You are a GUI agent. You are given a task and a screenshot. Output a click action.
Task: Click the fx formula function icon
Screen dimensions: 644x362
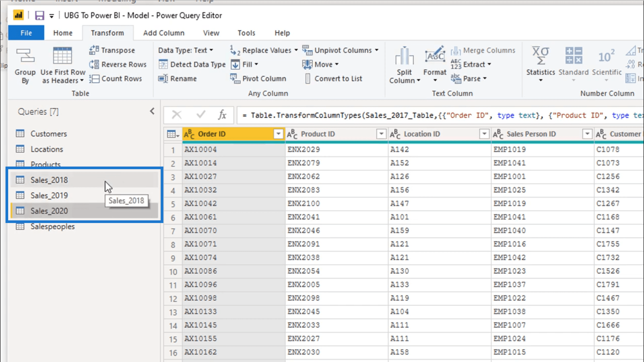222,115
